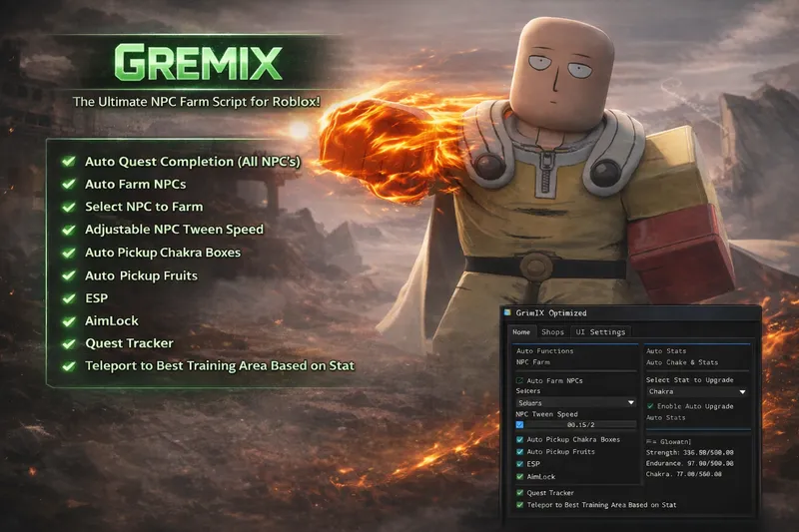
Task: Enable the Auto Farm NPCs checkbox
Action: (519, 381)
